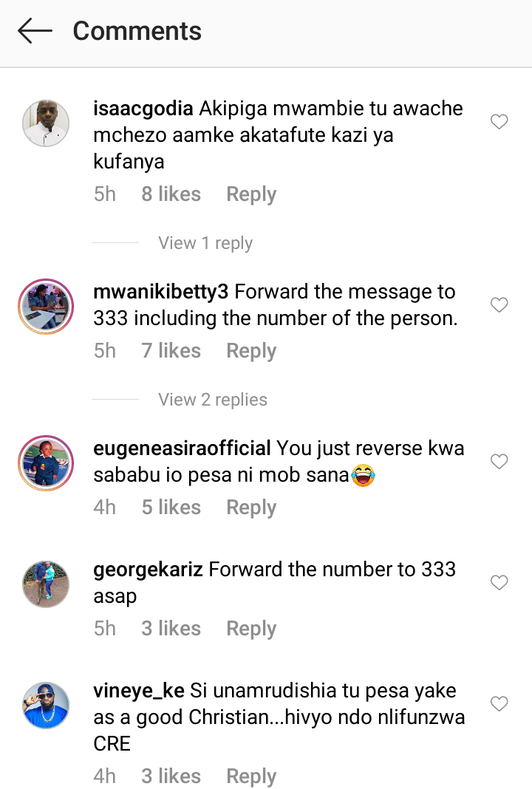Open mwanikibetty3's story avatar

(x=46, y=307)
